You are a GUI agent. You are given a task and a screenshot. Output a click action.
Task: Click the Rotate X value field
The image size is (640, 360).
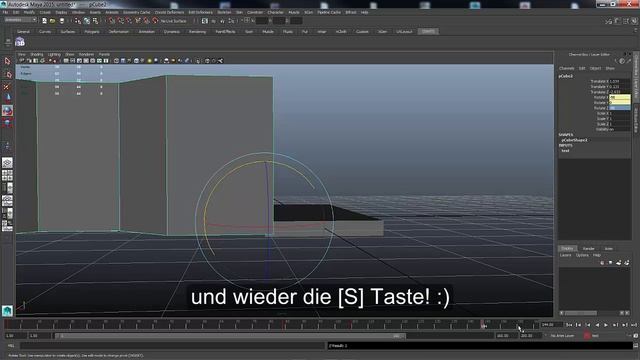pos(620,98)
